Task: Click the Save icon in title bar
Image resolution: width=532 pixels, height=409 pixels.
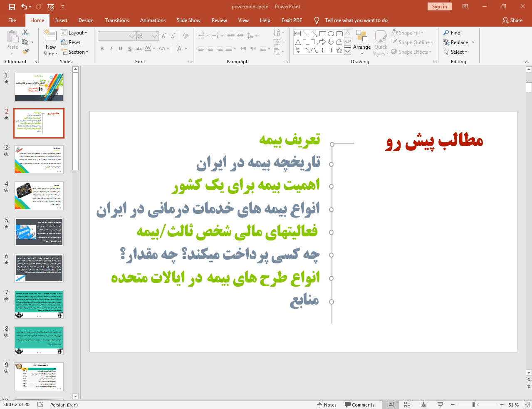Action: (x=12, y=7)
